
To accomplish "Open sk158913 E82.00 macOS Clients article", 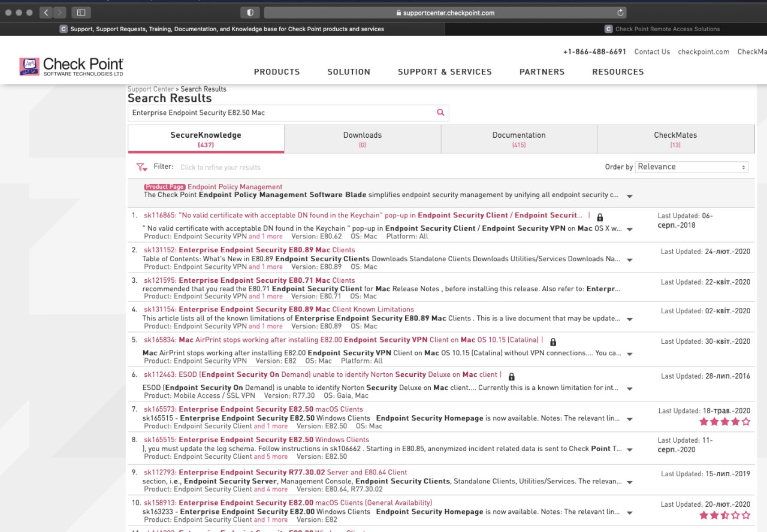I will 288,503.
